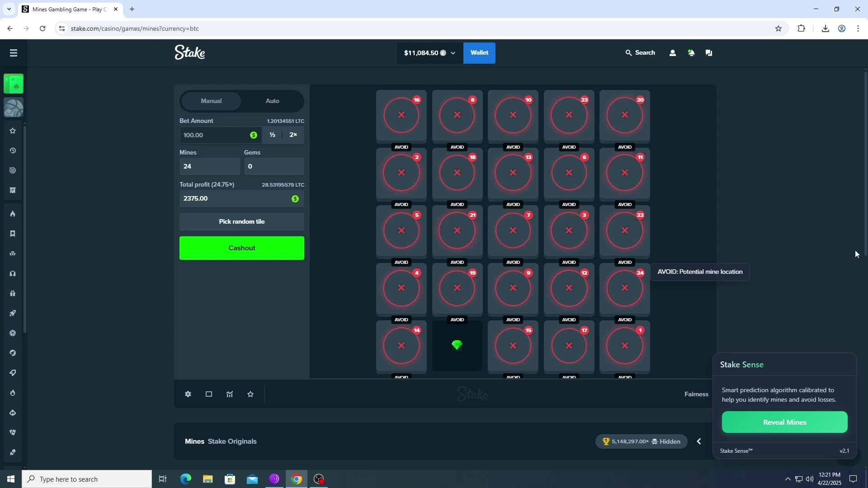This screenshot has width=868, height=488.
Task: Open game settings via the gear icon
Action: (x=188, y=394)
